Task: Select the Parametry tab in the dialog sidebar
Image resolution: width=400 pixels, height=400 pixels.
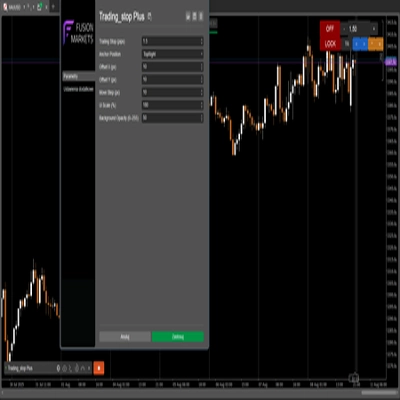Action: pyautogui.click(x=79, y=76)
